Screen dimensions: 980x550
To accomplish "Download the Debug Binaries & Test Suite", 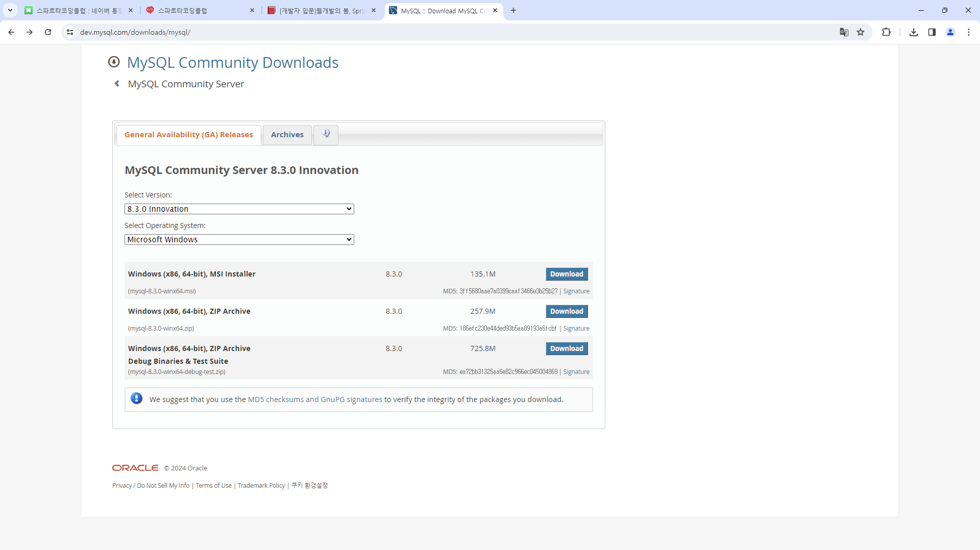I will coord(567,348).
